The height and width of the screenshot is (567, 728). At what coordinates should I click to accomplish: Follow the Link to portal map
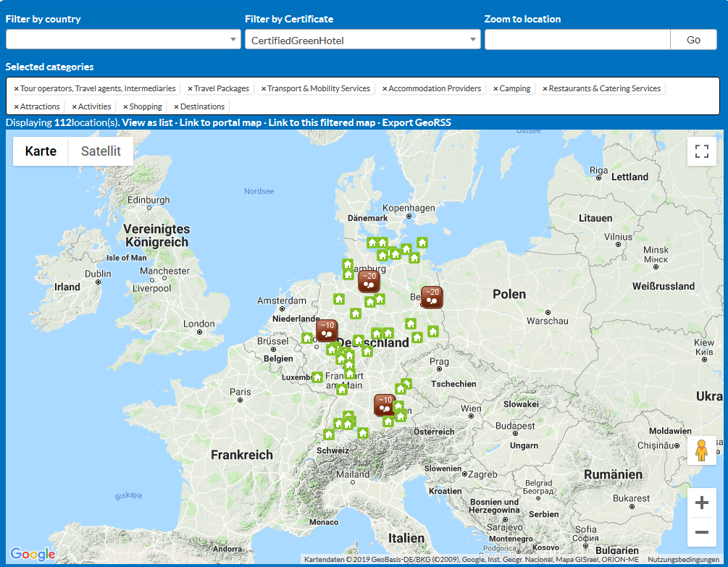click(220, 122)
